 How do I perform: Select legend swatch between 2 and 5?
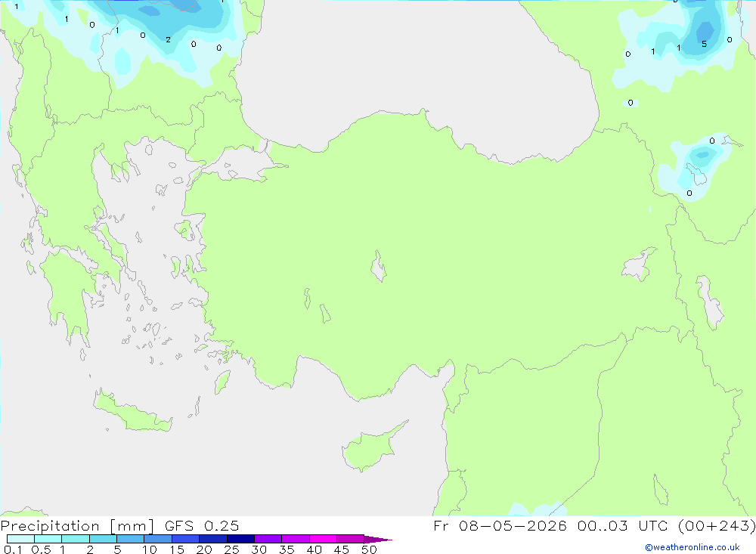[x=103, y=539]
